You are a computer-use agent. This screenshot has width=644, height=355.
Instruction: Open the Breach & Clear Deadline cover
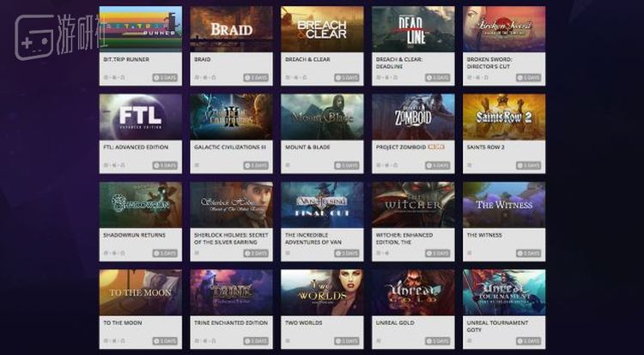click(x=413, y=28)
